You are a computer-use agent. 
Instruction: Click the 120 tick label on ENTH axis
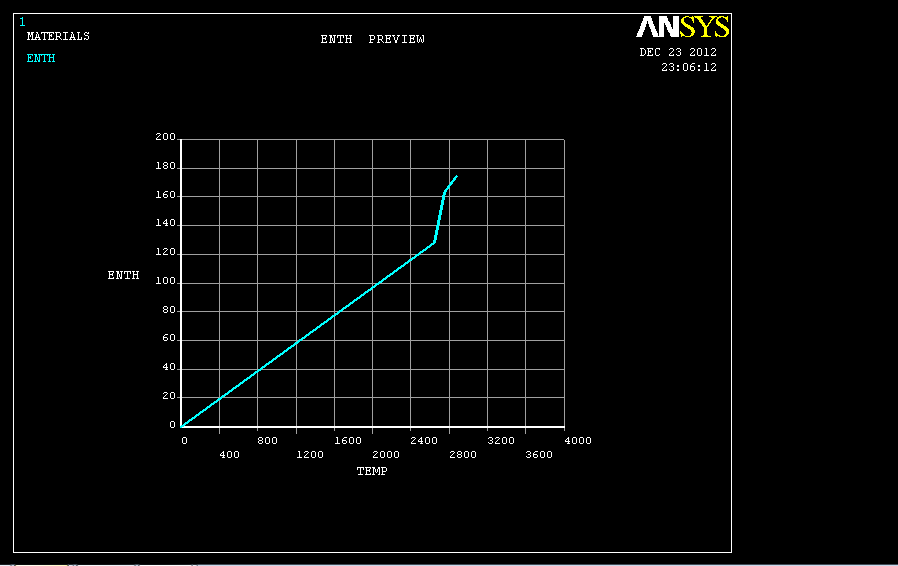click(x=166, y=252)
